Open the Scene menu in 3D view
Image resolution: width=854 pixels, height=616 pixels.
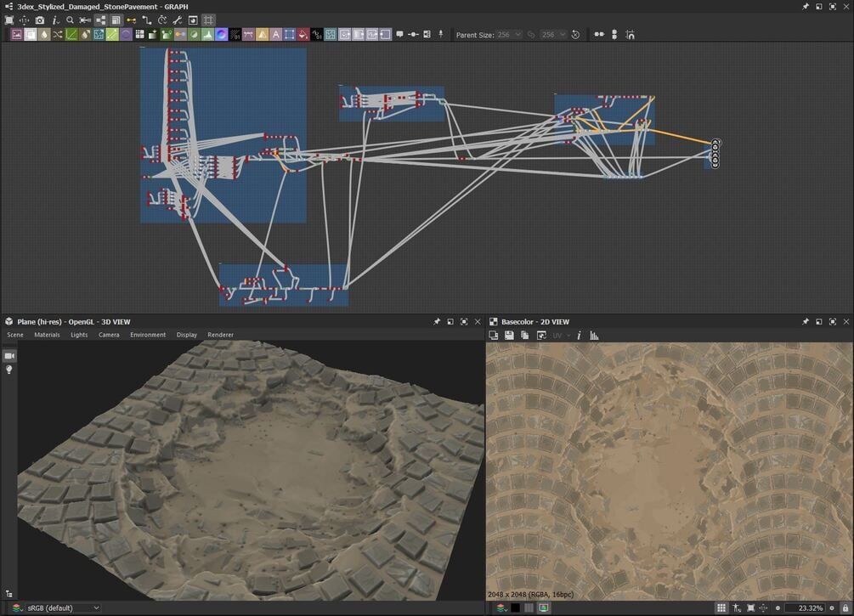(15, 335)
